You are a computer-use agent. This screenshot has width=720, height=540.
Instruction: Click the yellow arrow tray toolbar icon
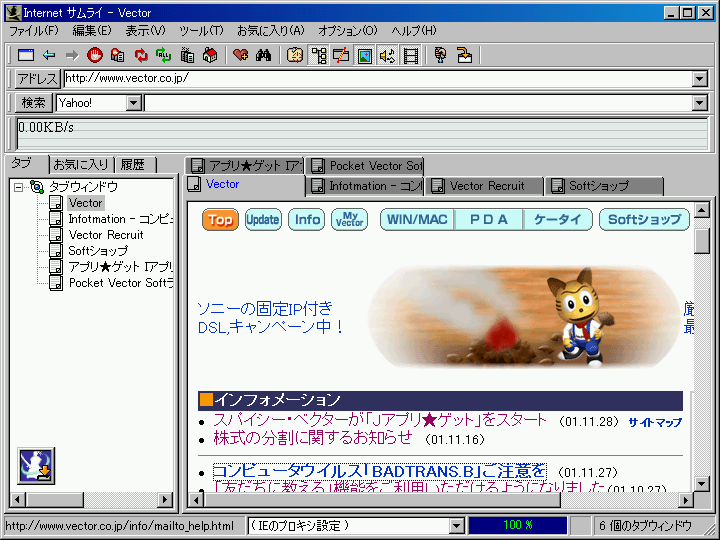coord(464,56)
